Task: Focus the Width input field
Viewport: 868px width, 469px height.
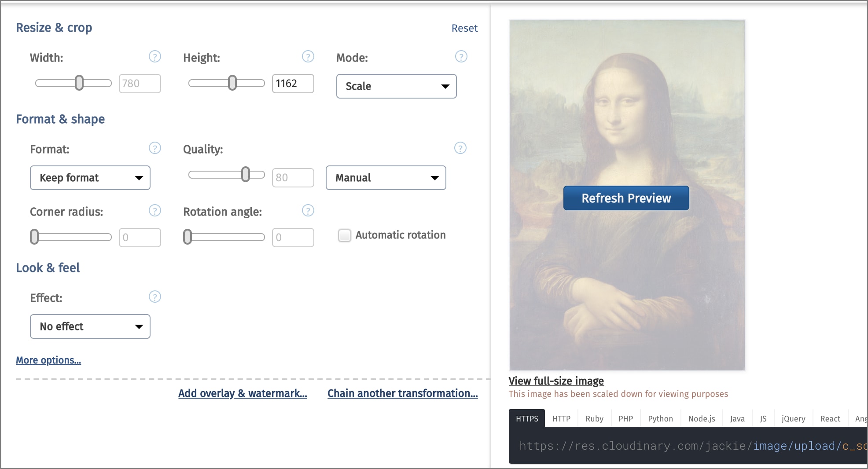Action: [140, 84]
